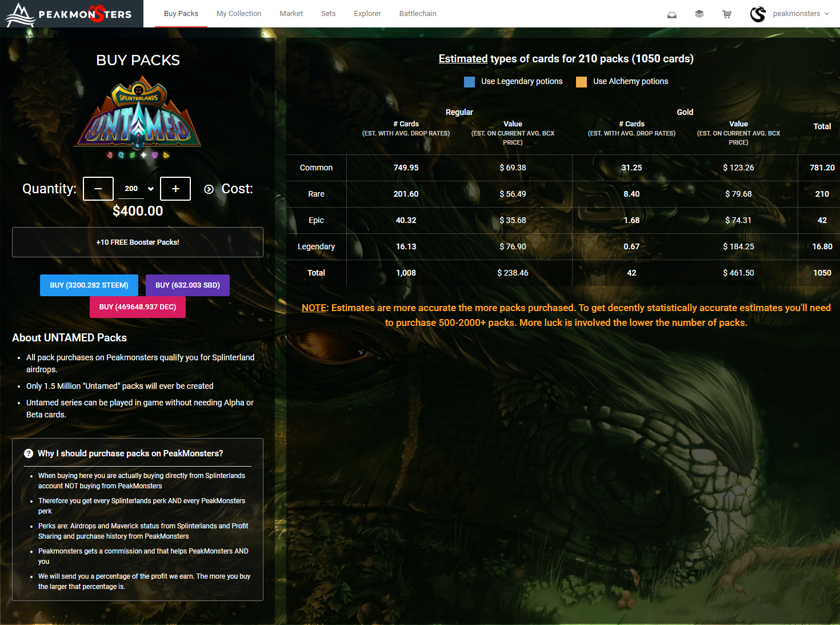Click the question mark help icon
The image size is (840, 625).
[29, 453]
